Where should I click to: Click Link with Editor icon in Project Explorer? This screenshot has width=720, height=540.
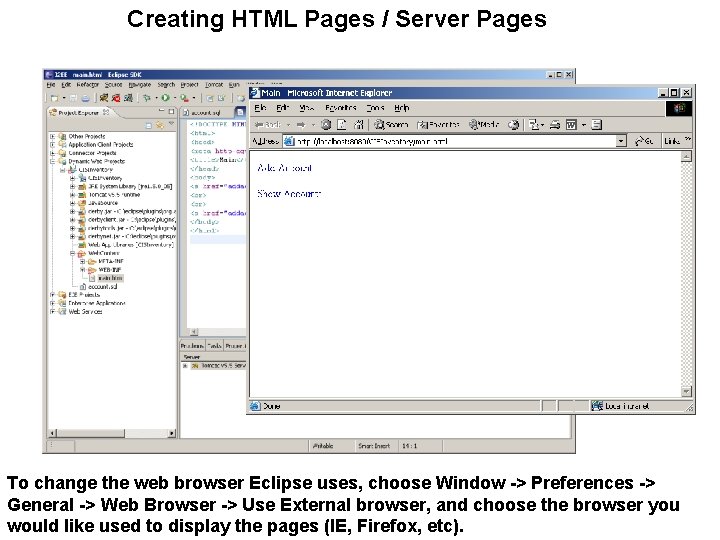[x=160, y=125]
